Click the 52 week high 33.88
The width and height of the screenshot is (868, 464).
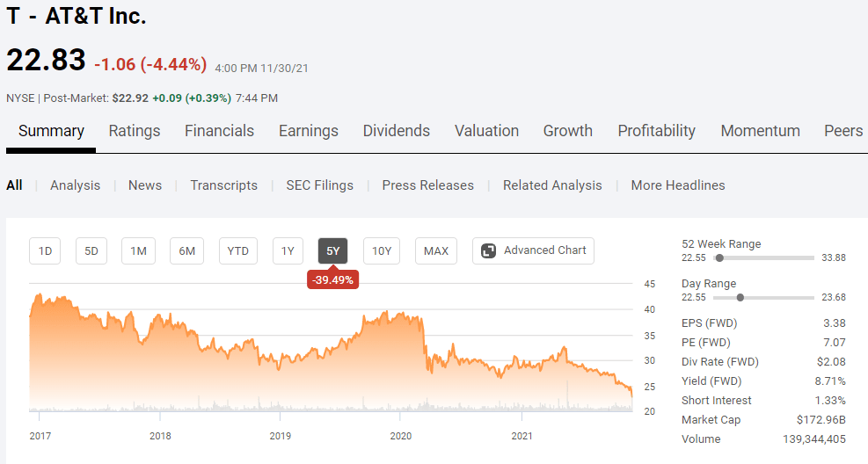pyautogui.click(x=834, y=257)
